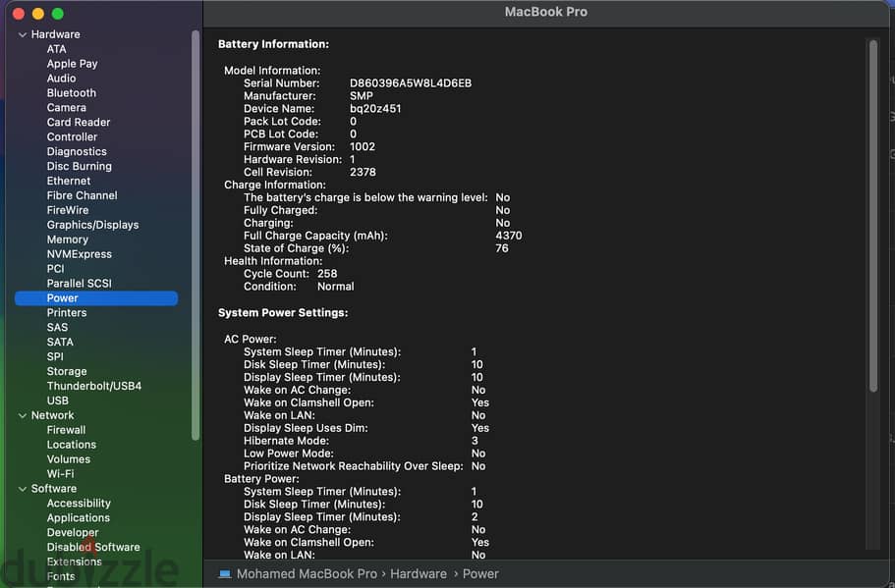Select Card Reader in the sidebar

click(79, 122)
